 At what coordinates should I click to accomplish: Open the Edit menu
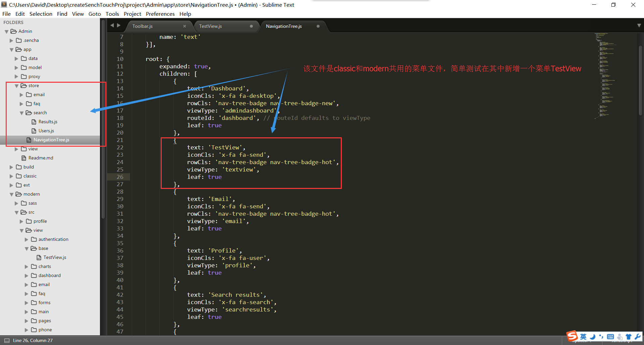coord(20,14)
